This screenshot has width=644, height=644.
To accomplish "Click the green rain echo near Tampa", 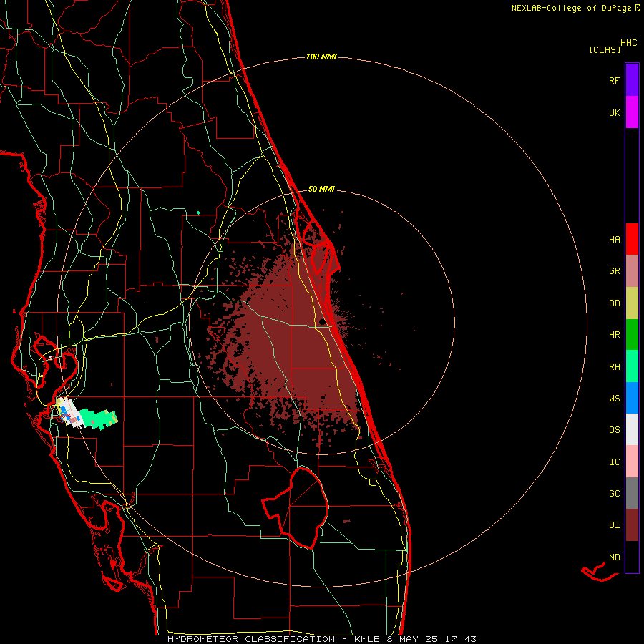I will [x=98, y=419].
